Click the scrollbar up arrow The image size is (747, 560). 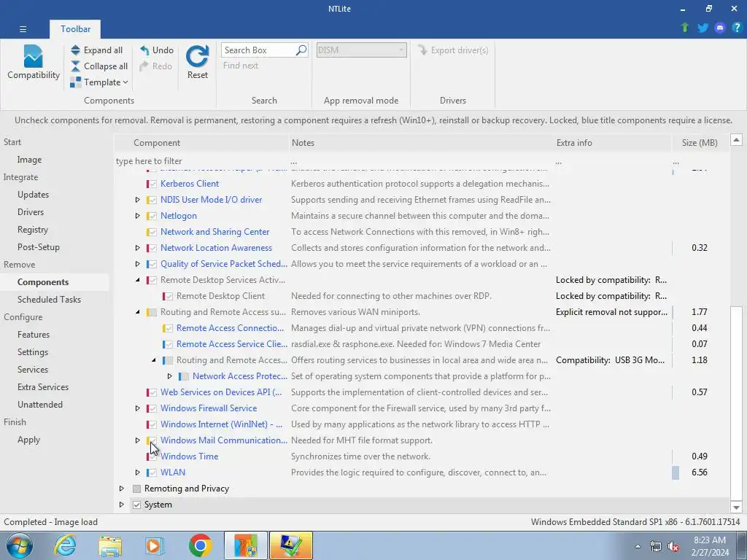[736, 140]
